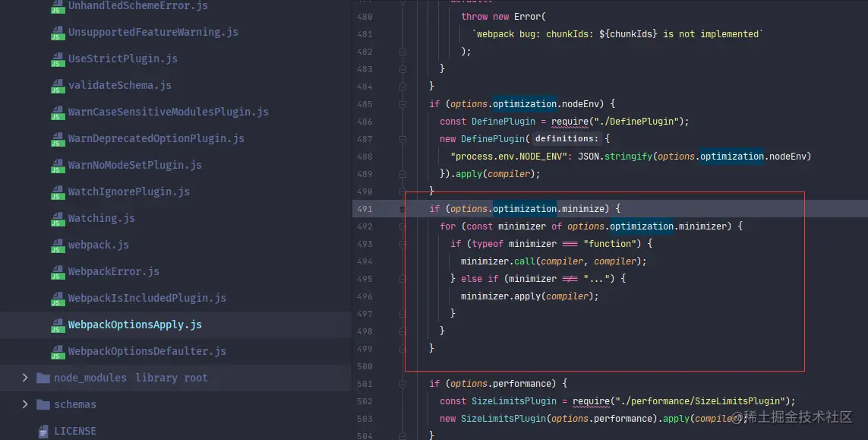Viewport: 868px width, 440px height.
Task: Click "function" string literal on line 493
Action: coord(610,244)
